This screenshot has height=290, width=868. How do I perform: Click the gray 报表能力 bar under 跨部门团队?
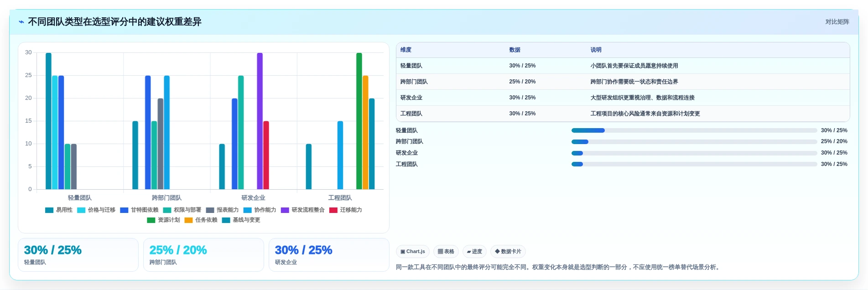[161, 144]
